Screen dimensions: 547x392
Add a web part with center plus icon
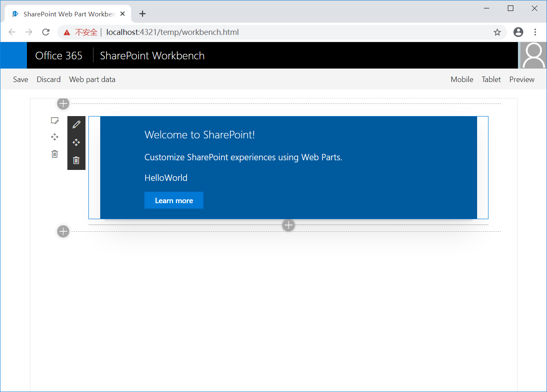click(x=288, y=225)
